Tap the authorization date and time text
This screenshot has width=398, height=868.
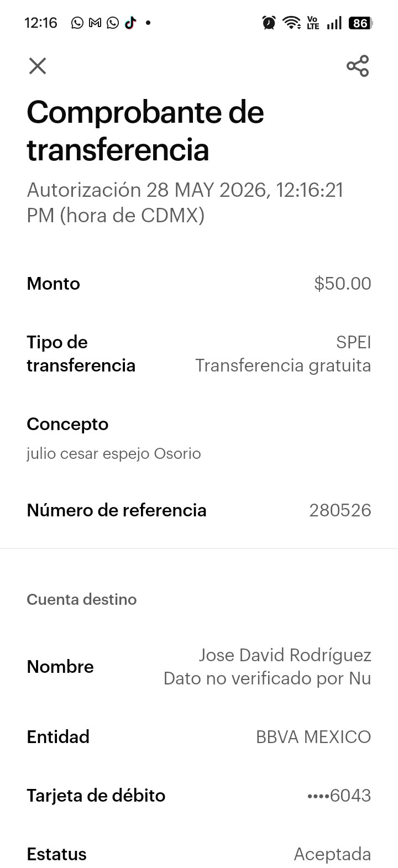coord(185,202)
